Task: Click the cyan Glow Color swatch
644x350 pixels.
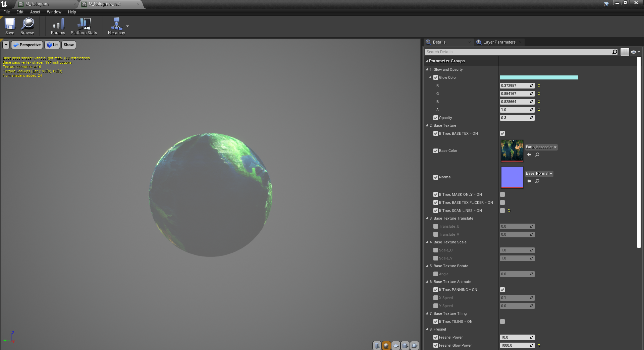Action: click(538, 77)
